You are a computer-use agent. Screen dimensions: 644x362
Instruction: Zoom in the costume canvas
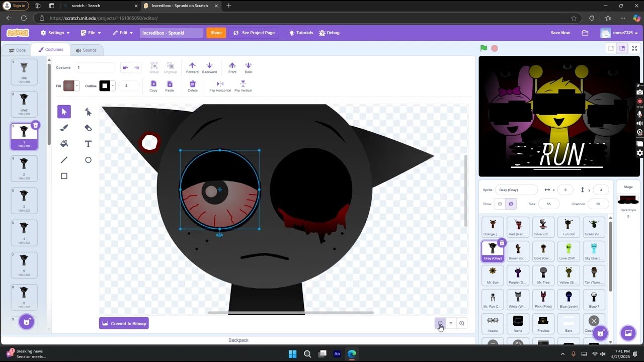pos(462,323)
